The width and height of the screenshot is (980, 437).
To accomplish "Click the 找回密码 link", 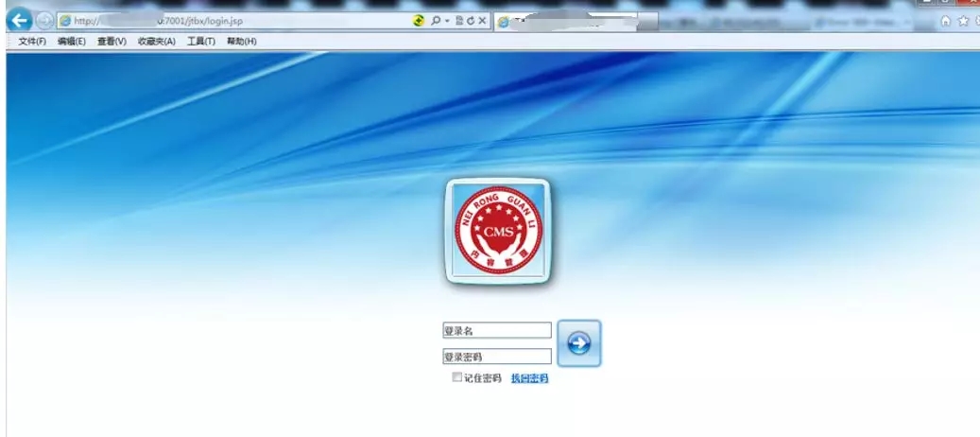I will point(529,378).
